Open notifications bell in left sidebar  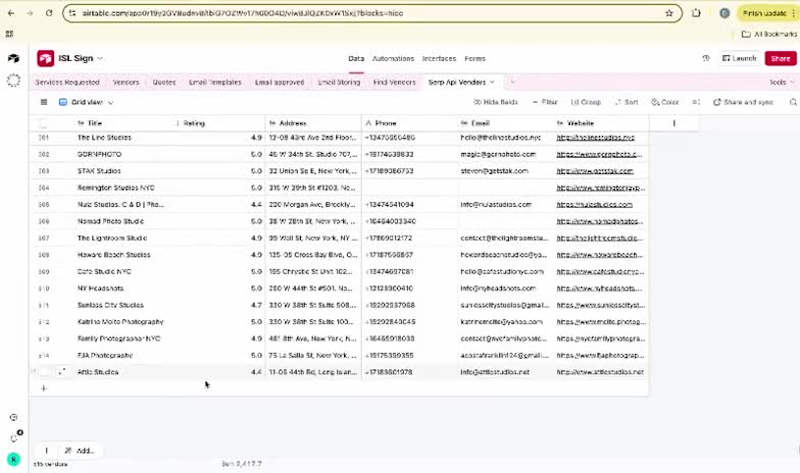[x=15, y=437]
